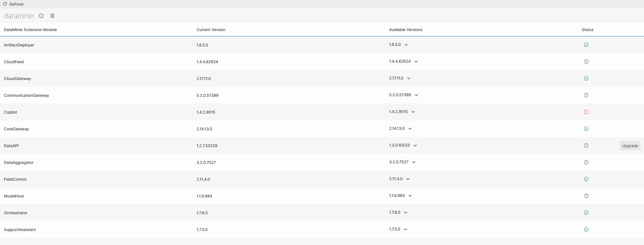Click DataAggregator unknown status icon

[x=586, y=162]
